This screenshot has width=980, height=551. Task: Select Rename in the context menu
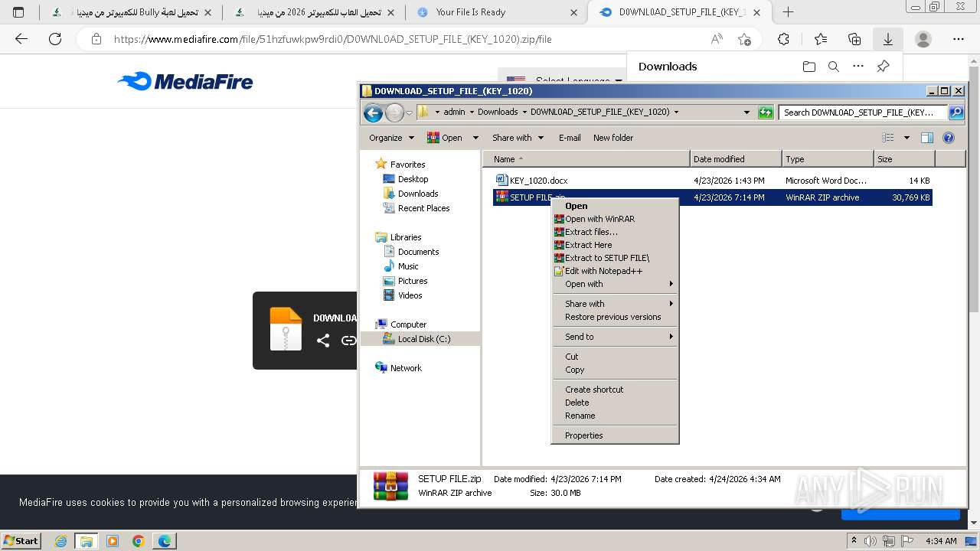point(615,416)
